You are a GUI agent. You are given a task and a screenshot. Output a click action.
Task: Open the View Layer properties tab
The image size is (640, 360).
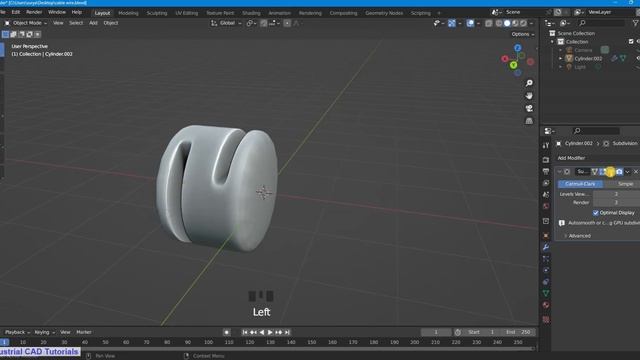(546, 183)
